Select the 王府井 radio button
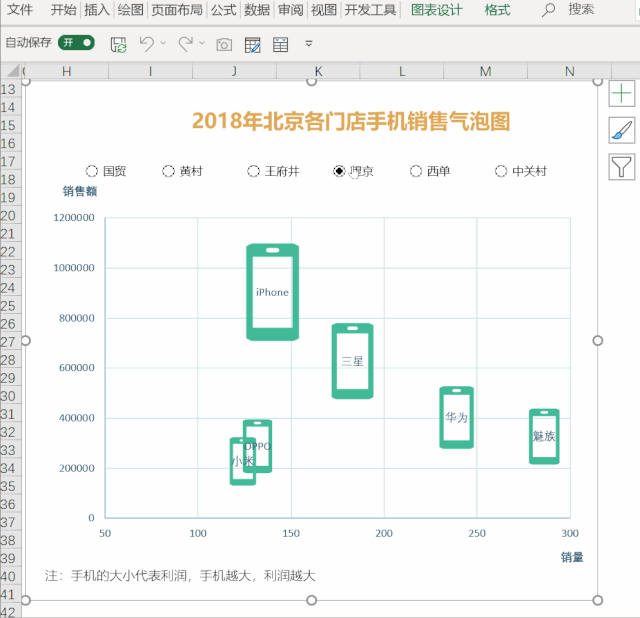 pyautogui.click(x=253, y=171)
